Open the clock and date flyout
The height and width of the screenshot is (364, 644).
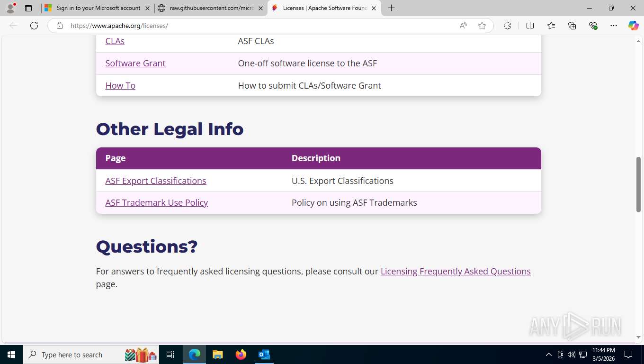click(603, 355)
